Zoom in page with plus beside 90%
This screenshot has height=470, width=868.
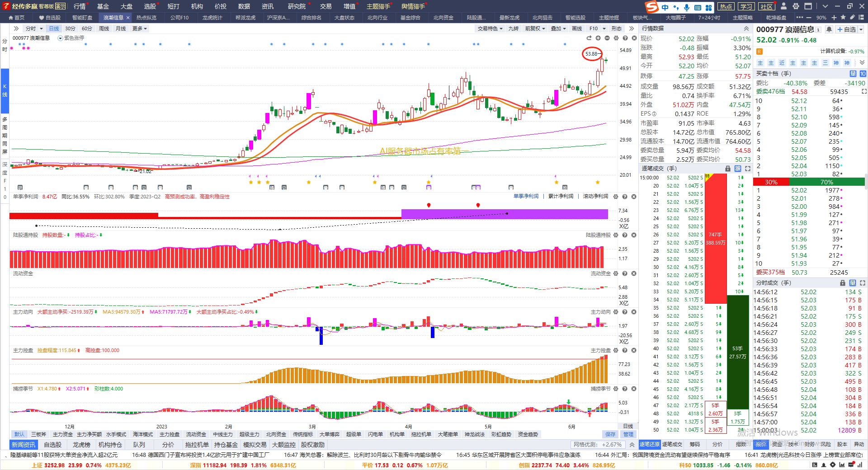tap(834, 18)
